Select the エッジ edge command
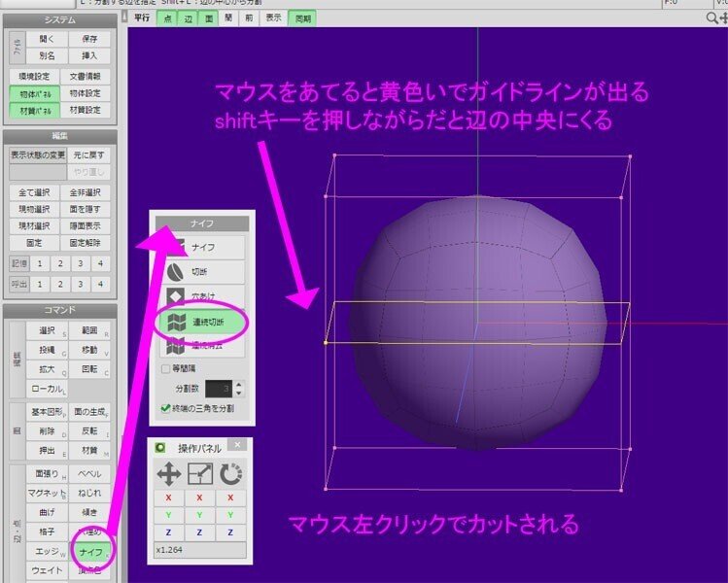The width and height of the screenshot is (728, 583). tap(47, 552)
